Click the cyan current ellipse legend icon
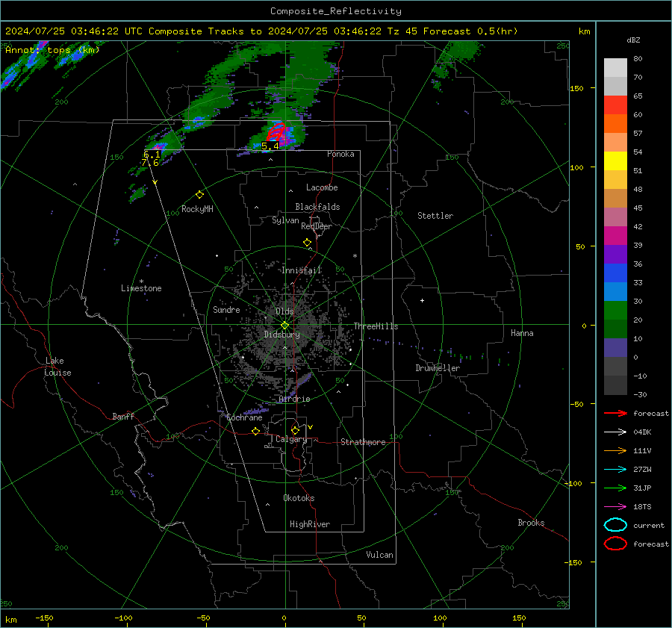The height and width of the screenshot is (628, 672). click(x=615, y=525)
